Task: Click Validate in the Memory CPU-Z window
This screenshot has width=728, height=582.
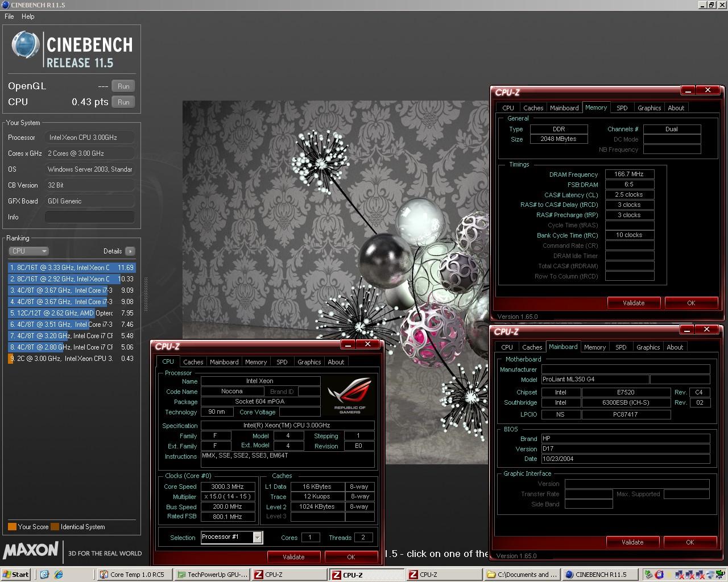Action: (634, 303)
